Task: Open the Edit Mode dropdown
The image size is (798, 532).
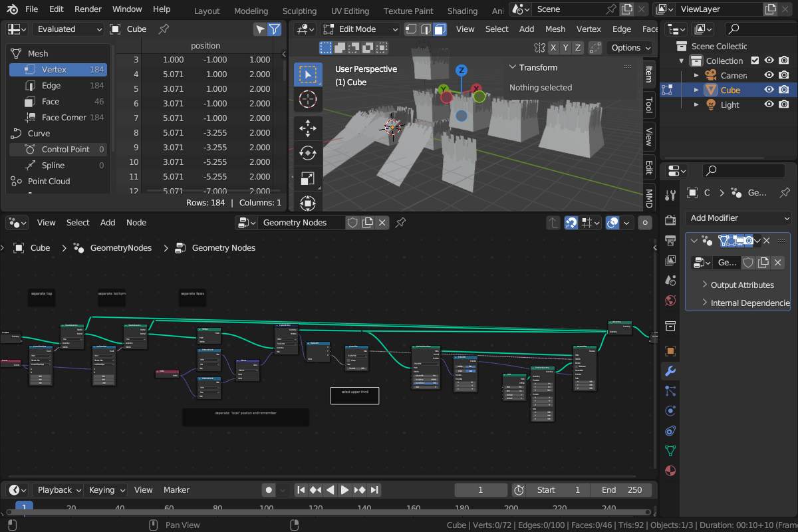Action: pos(360,29)
